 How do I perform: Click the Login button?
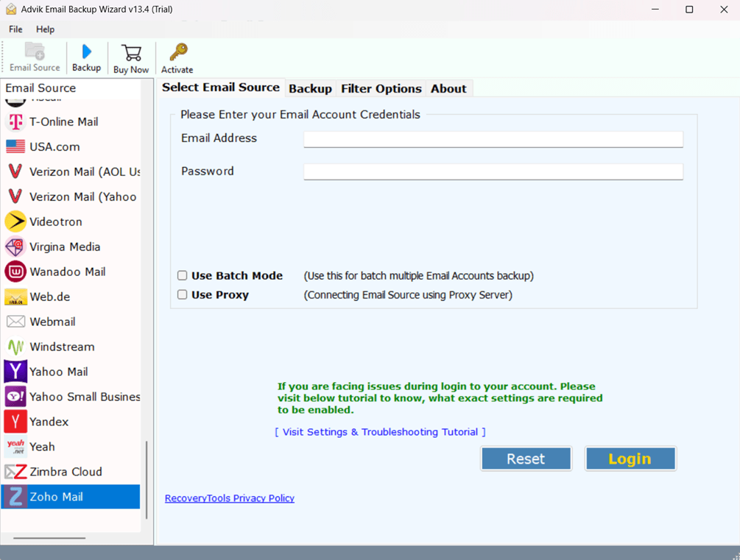coord(630,458)
